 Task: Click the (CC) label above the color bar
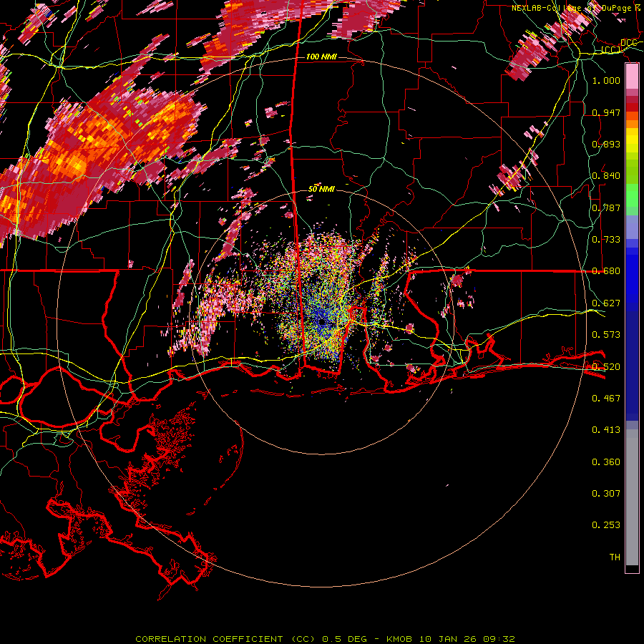click(611, 50)
